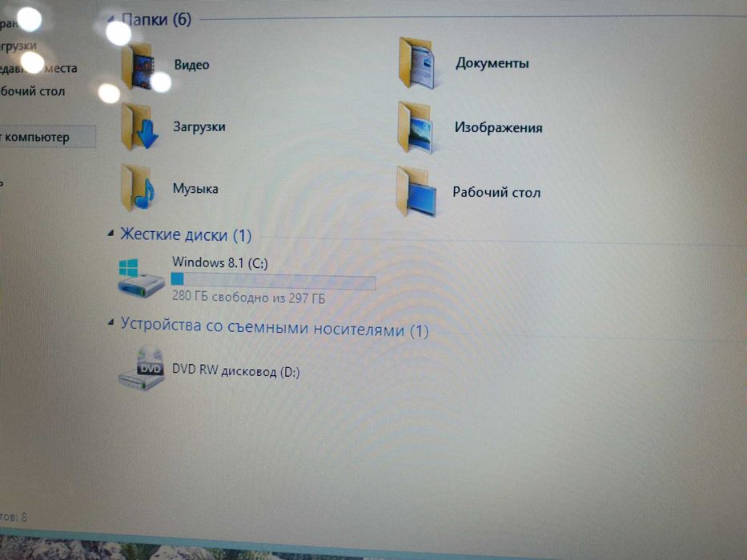Select the Windows 8.1 (C:) drive icon
The width and height of the screenshot is (747, 560).
click(x=141, y=278)
